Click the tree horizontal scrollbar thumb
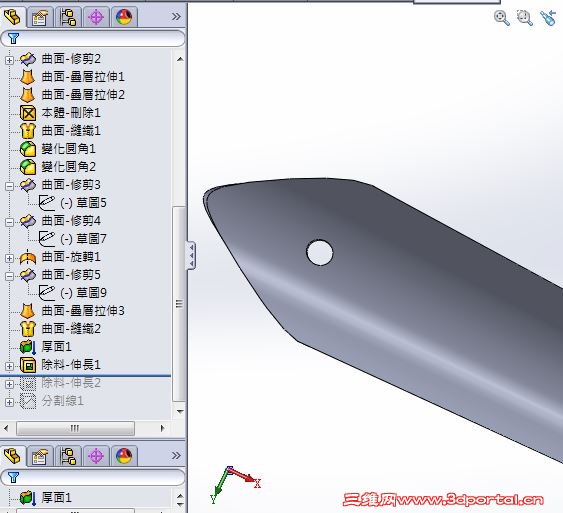The image size is (563, 513). point(75,428)
